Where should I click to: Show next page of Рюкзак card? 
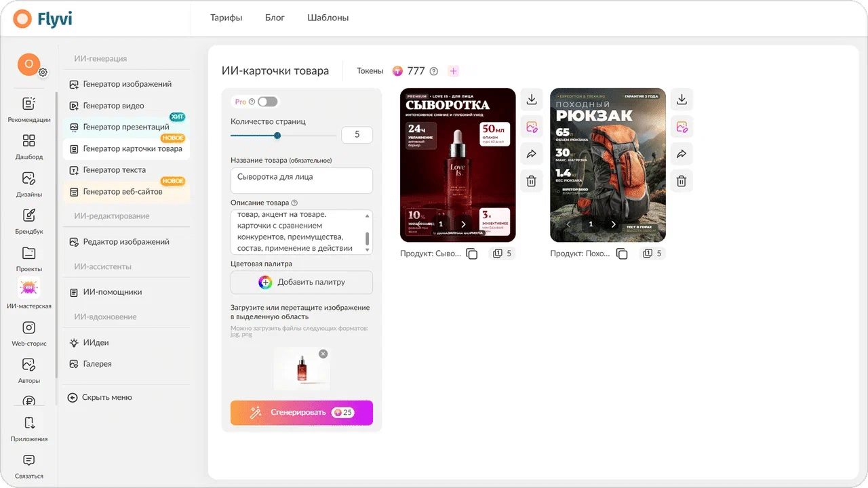click(614, 224)
